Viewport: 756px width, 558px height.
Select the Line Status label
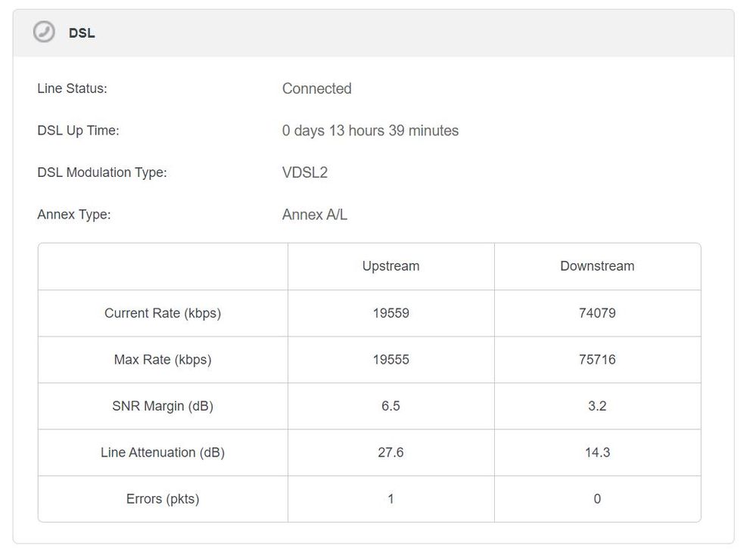click(x=72, y=88)
